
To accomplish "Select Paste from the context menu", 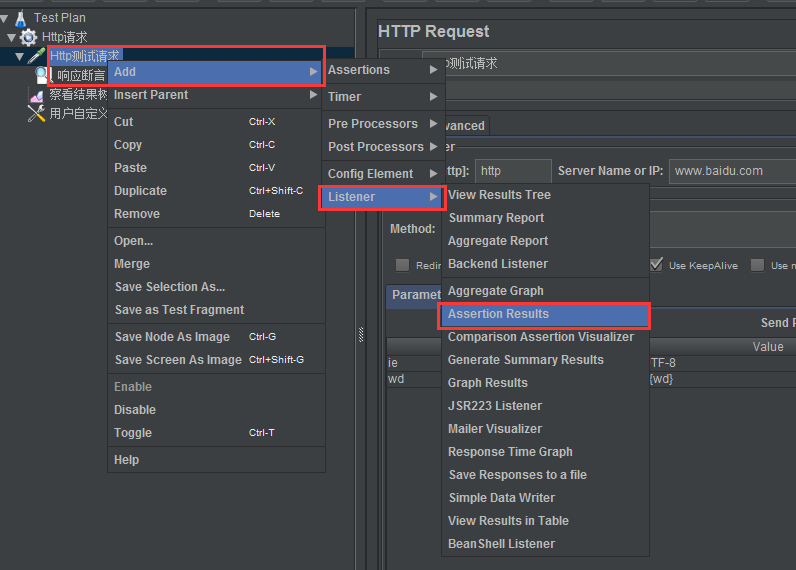I will 216,167.
